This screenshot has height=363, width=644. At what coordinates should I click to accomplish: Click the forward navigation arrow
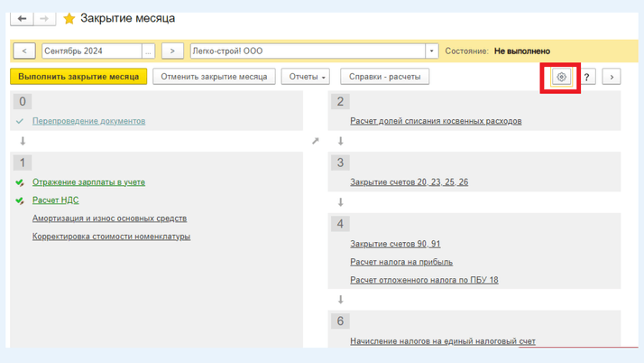point(44,18)
